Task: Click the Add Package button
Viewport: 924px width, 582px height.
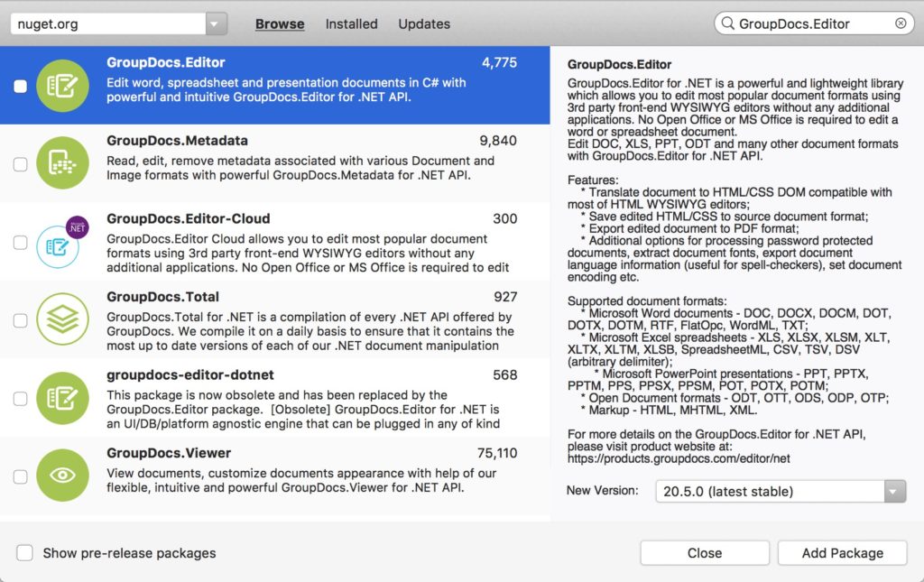Action: point(842,552)
